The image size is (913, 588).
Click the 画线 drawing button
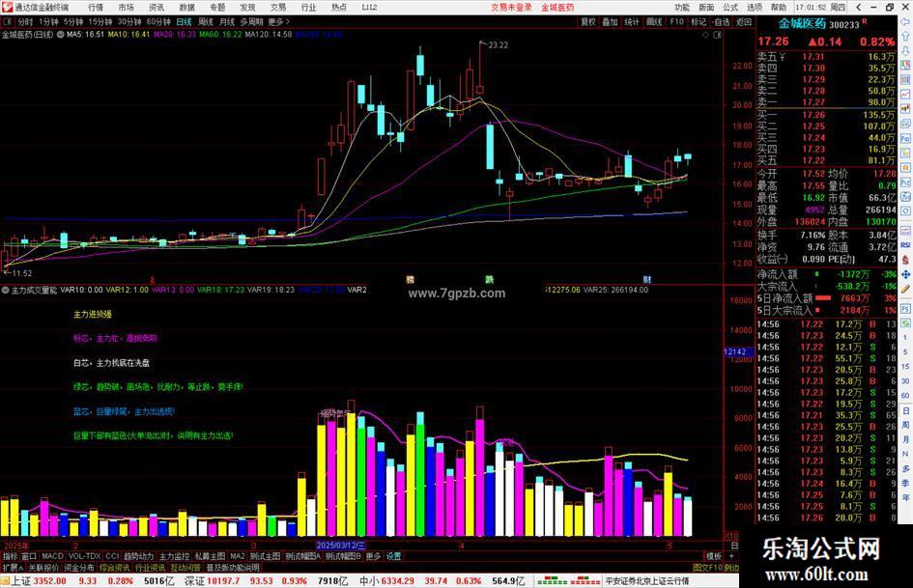pyautogui.click(x=654, y=21)
